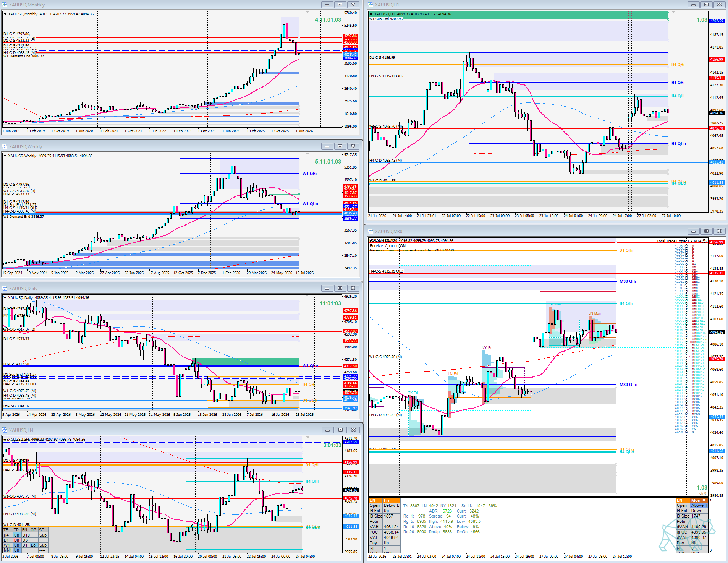Maximize the XAUUSD,H1 chart window
Viewport: 728px width, 563px height.
pyautogui.click(x=706, y=5)
